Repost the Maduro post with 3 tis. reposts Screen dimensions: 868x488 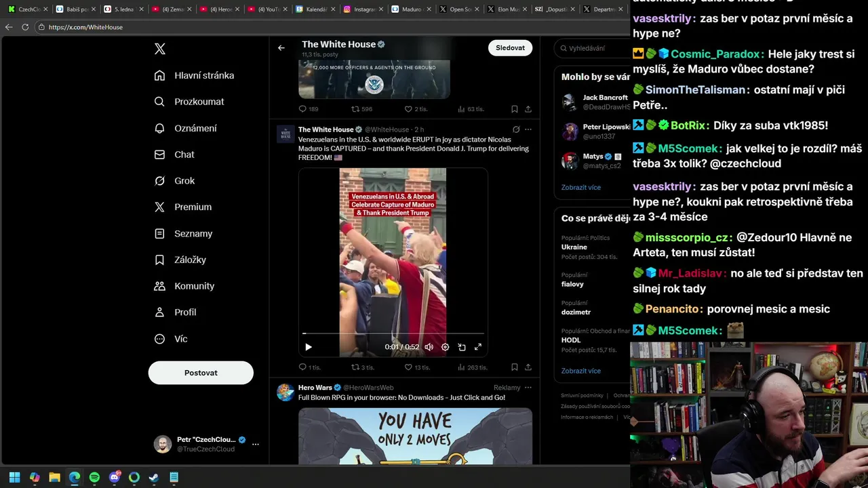click(362, 367)
